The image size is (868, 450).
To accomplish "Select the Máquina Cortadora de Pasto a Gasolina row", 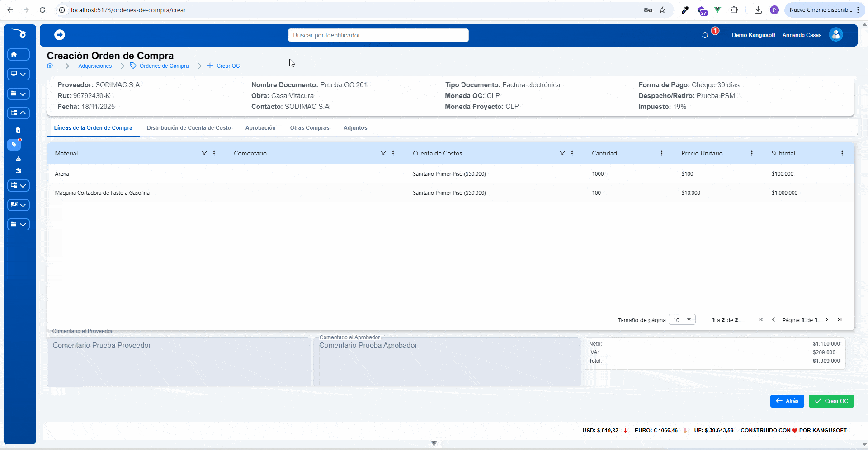I will click(450, 193).
